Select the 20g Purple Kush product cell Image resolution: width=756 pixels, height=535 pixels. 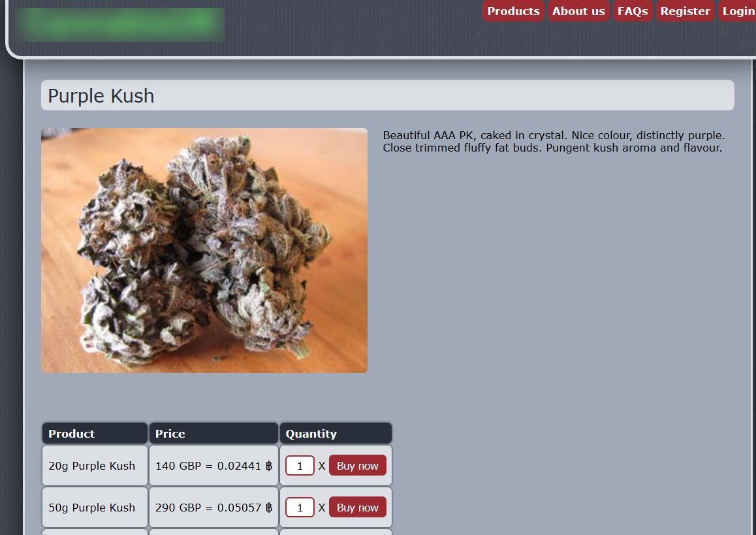[95, 466]
